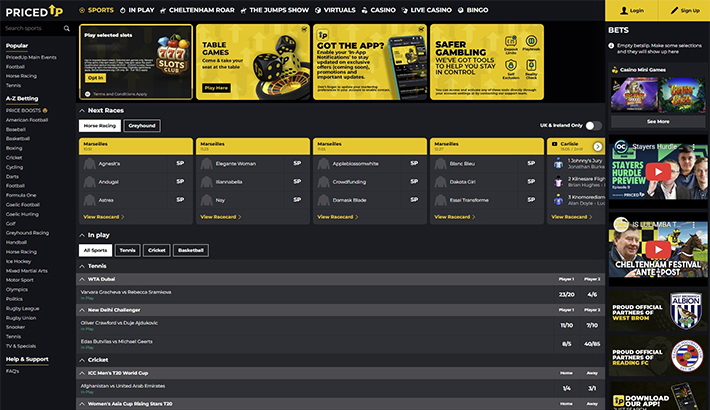Screen dimensions: 710x410
Task: Bet 23/20 on Varvara Gracheva
Action: (566, 294)
